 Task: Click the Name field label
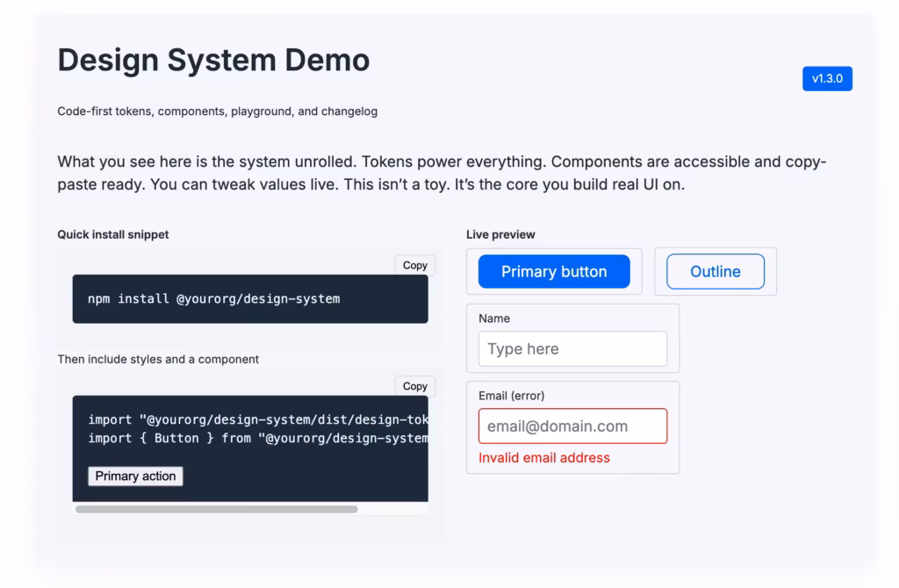(494, 318)
